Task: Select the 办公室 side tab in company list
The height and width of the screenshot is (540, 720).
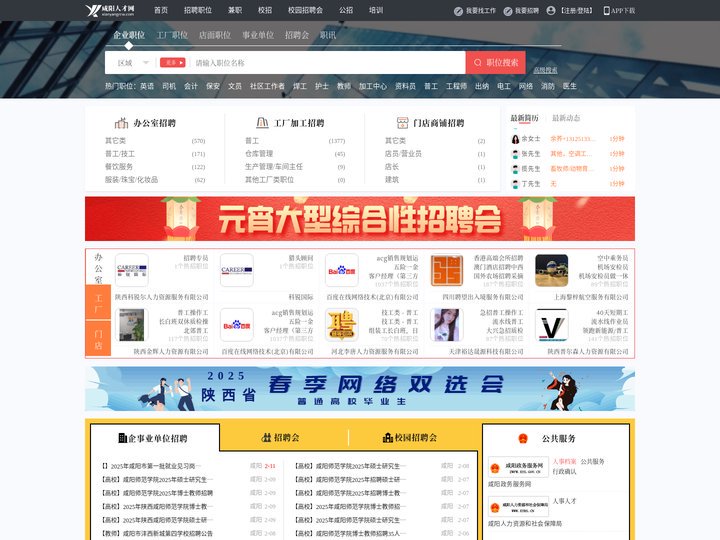Action: (x=98, y=268)
